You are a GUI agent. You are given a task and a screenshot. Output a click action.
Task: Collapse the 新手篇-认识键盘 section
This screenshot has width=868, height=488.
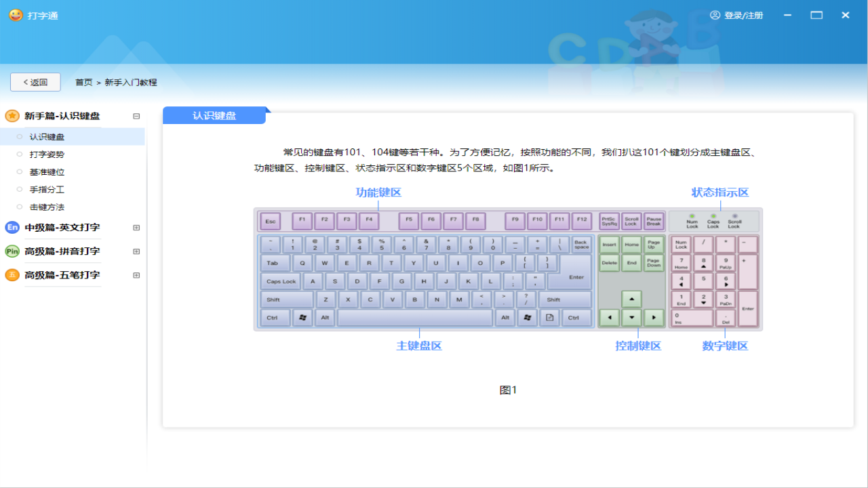click(x=136, y=115)
